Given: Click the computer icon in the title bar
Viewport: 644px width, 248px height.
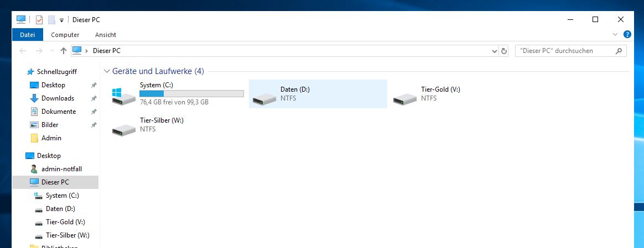Looking at the screenshot, I should [x=21, y=19].
